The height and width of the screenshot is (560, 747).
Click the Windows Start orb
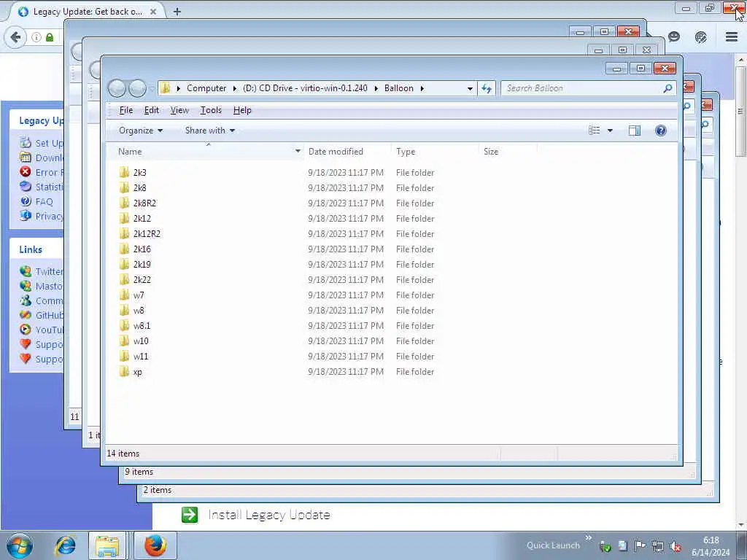pos(20,545)
